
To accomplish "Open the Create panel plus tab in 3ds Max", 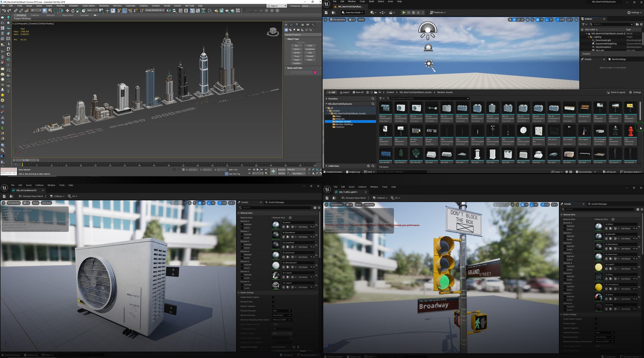I will click(286, 25).
